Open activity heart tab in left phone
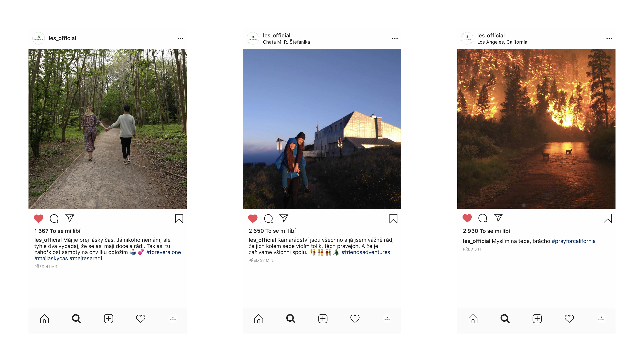The width and height of the screenshot is (644, 362). (141, 319)
